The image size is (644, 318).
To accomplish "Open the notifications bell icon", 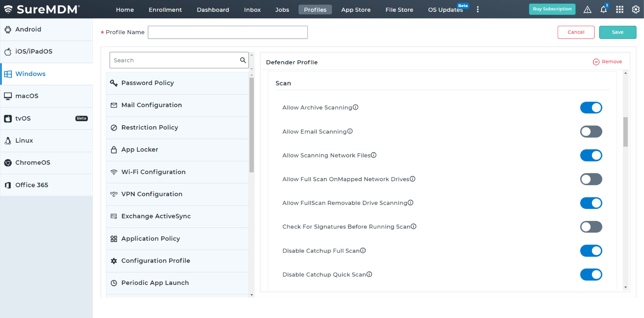I will 604,9.
